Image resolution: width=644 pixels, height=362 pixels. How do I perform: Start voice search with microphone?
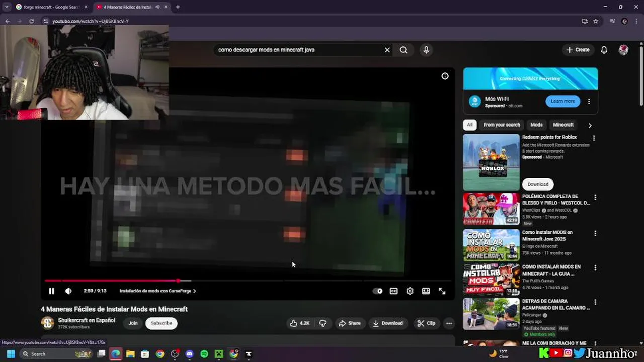pos(426,50)
